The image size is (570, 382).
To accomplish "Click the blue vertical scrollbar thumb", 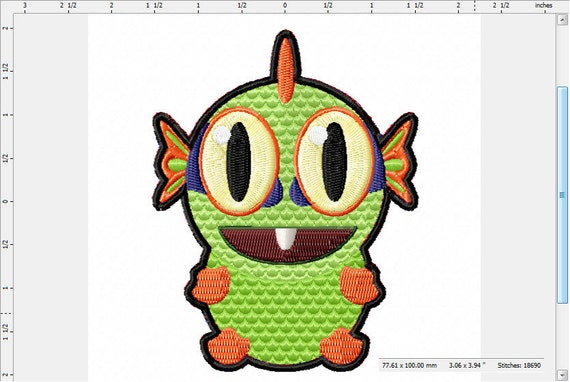I will coord(562,195).
